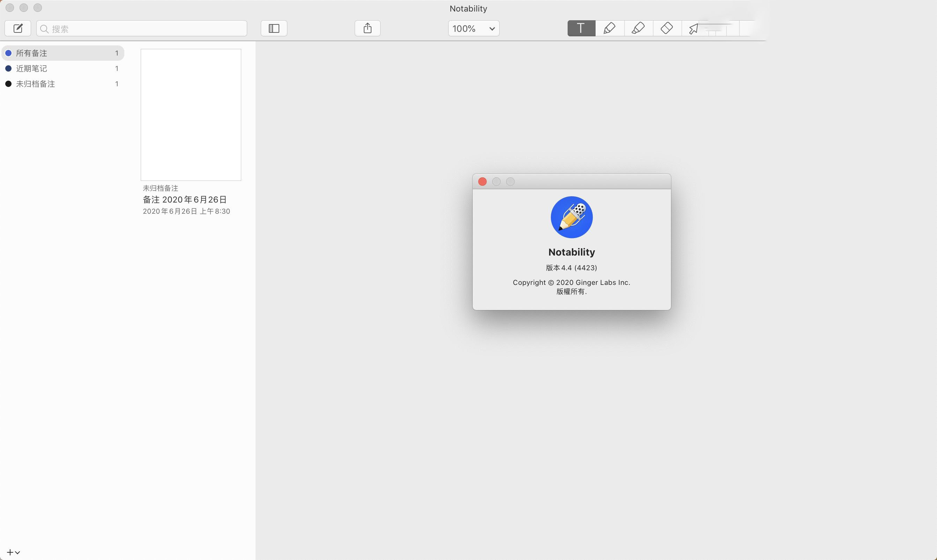Select the Eraser tool

(667, 28)
